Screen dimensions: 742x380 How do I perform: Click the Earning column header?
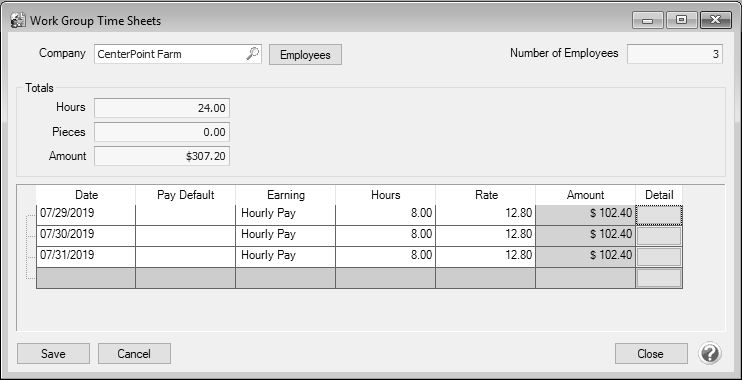coord(285,195)
